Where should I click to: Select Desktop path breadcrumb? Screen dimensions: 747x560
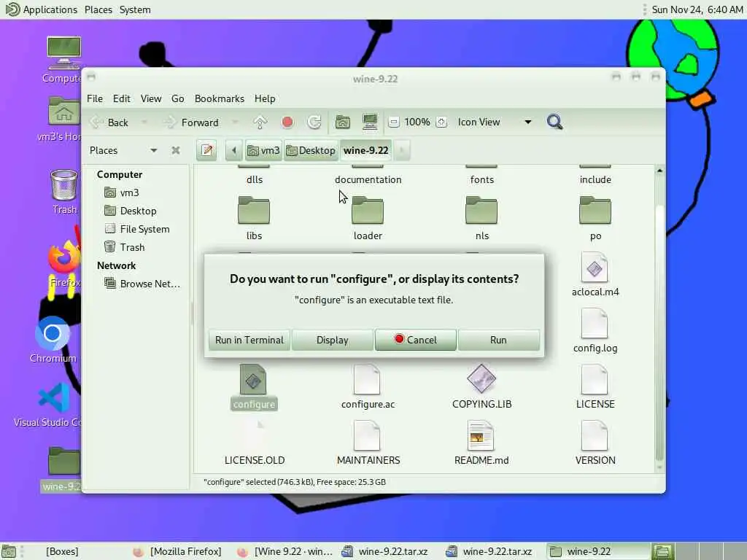point(311,150)
